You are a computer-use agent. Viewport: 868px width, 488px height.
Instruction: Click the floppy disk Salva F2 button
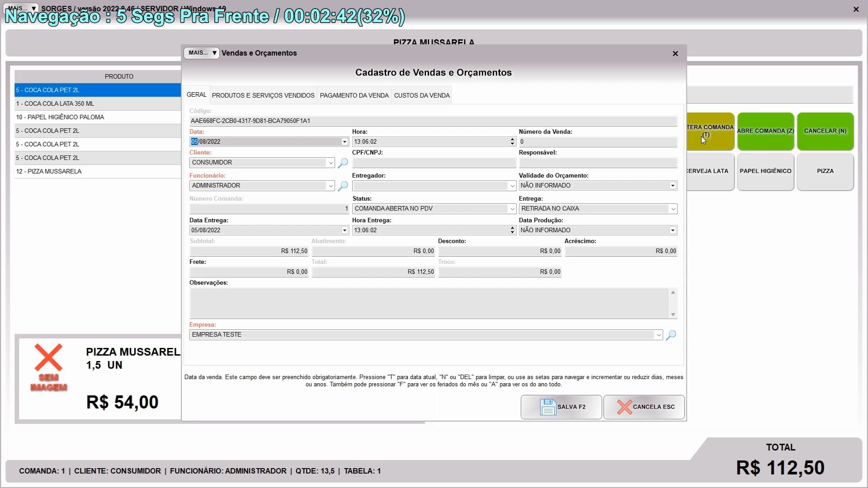pos(561,407)
